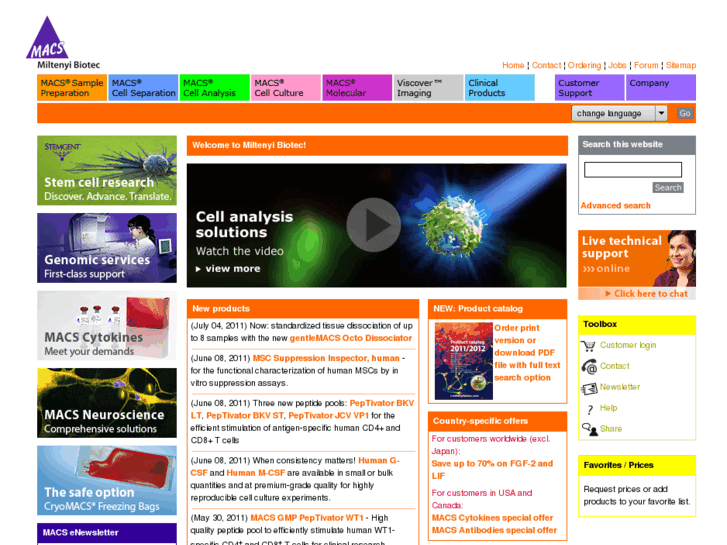
Task: Open Company tab
Action: tap(661, 88)
